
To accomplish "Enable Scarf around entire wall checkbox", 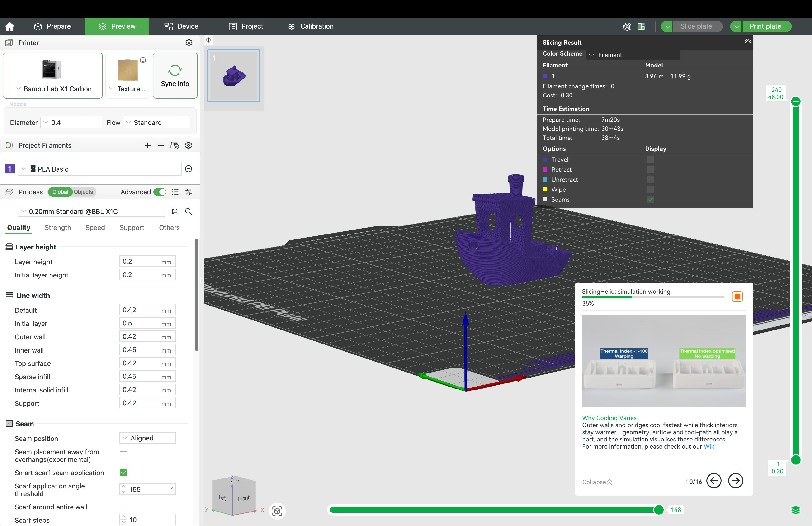I will coord(123,507).
